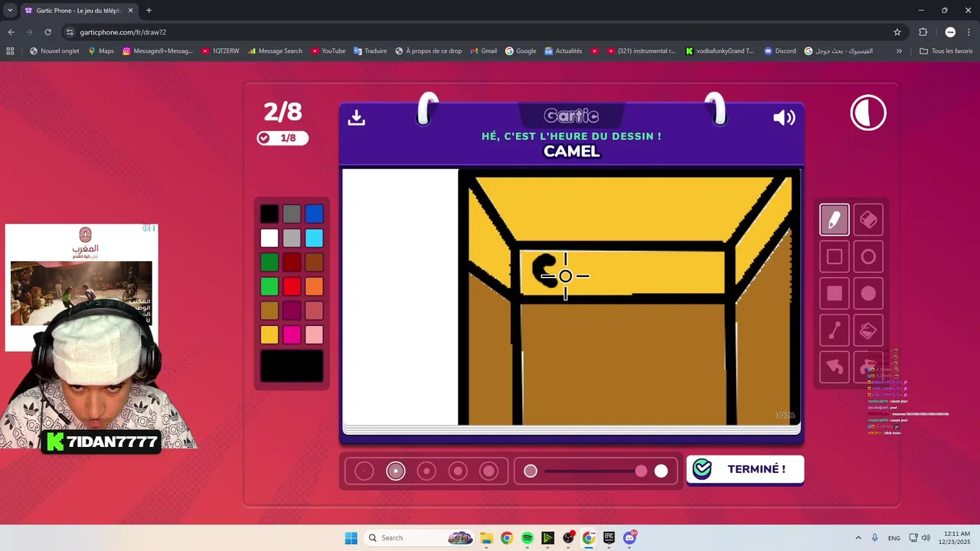980x551 pixels.
Task: Mute game sound with the speaker icon
Action: click(784, 117)
